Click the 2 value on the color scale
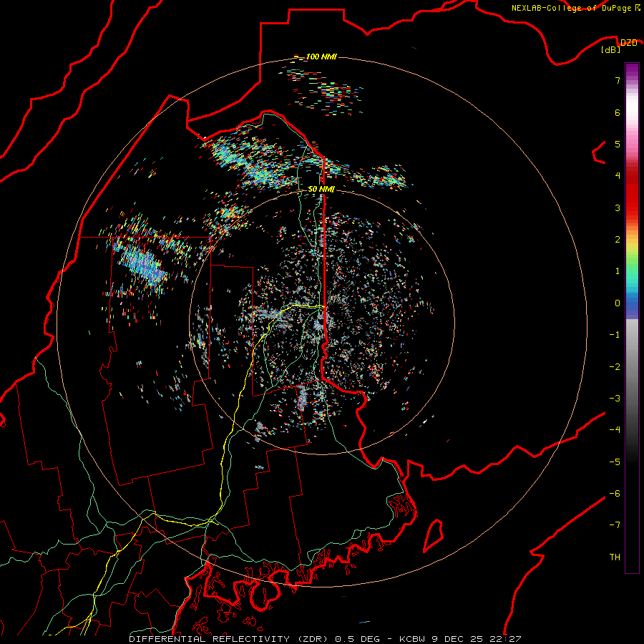This screenshot has height=644, width=644. (618, 240)
